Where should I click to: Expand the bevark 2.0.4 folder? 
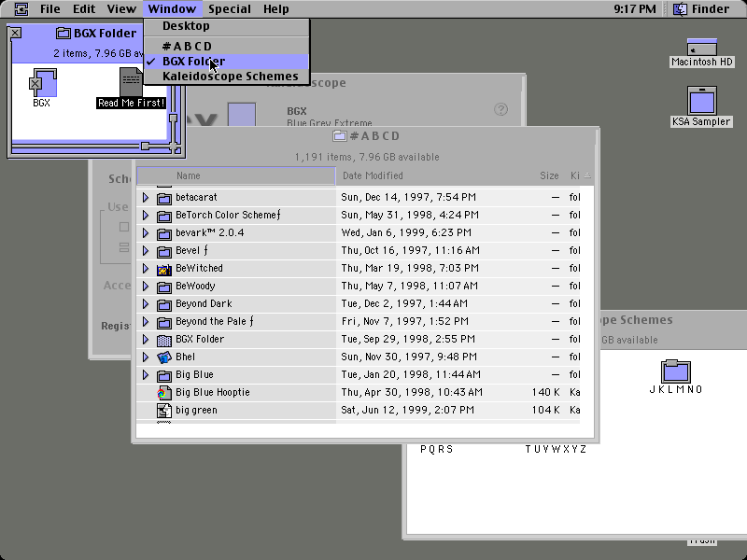(146, 232)
